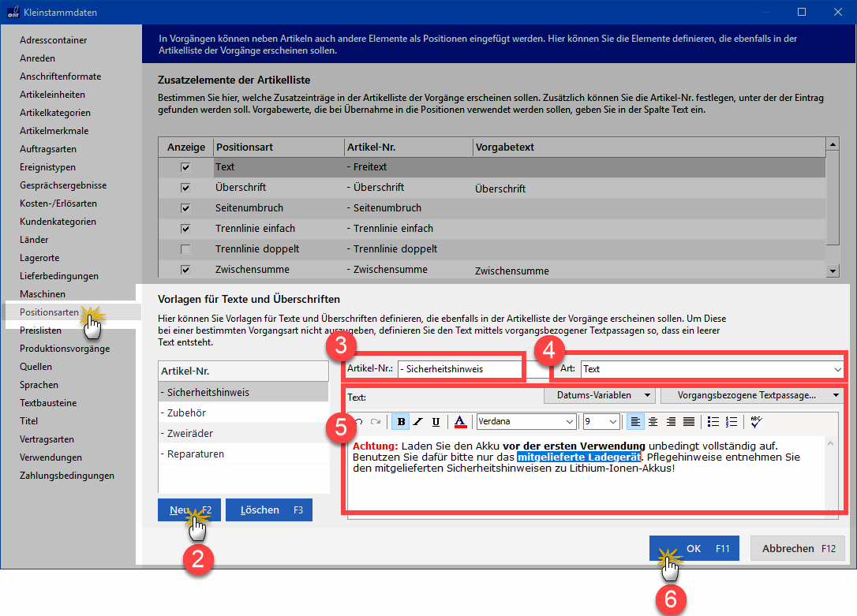Click the Artikel-Nr. input field Sicherheitshinweis
The image size is (857, 616).
459,369
